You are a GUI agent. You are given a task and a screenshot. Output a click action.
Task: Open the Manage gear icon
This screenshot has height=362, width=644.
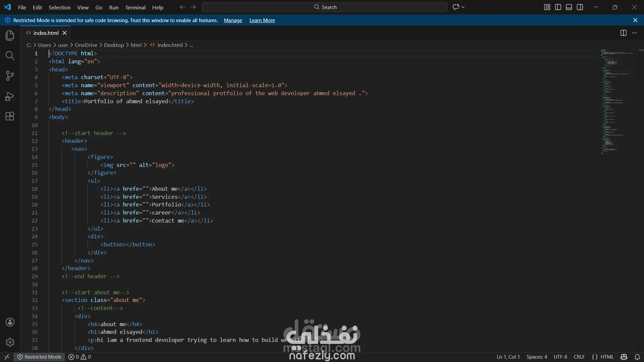tap(10, 342)
